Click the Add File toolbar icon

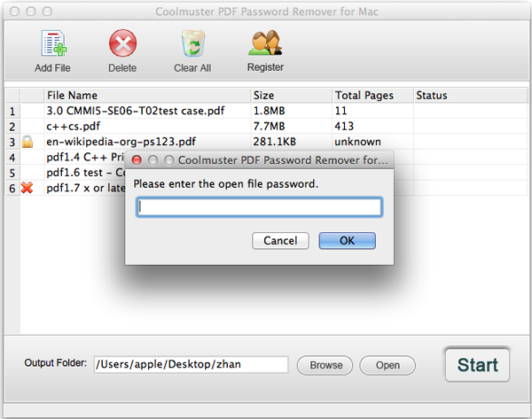[x=52, y=44]
